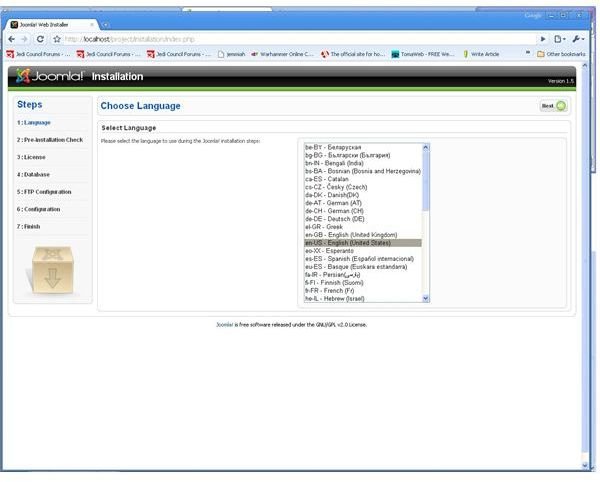Open The official site for ho... bookmark

point(353,54)
